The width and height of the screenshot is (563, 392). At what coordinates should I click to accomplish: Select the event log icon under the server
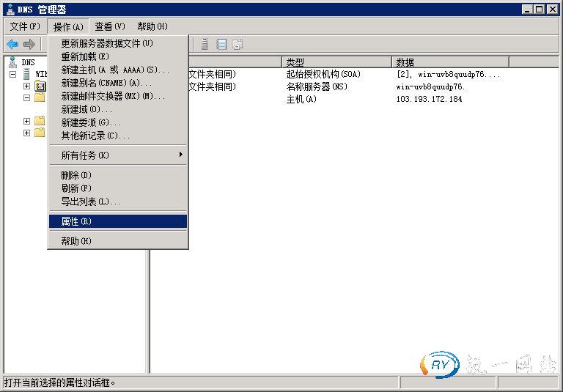[40, 86]
